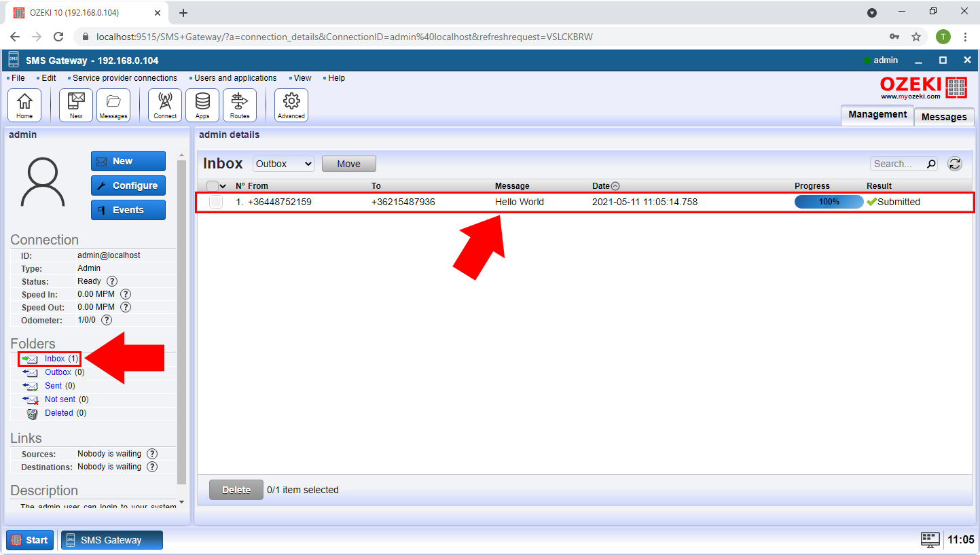This screenshot has width=980, height=555.
Task: Click the browser bookmark star icon
Action: [916, 37]
